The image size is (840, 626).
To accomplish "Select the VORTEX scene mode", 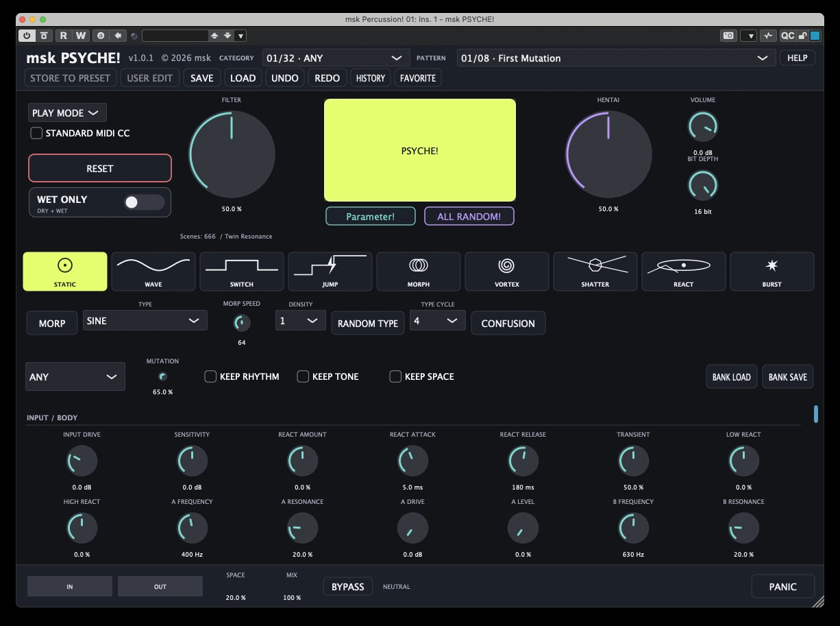I will click(x=507, y=272).
